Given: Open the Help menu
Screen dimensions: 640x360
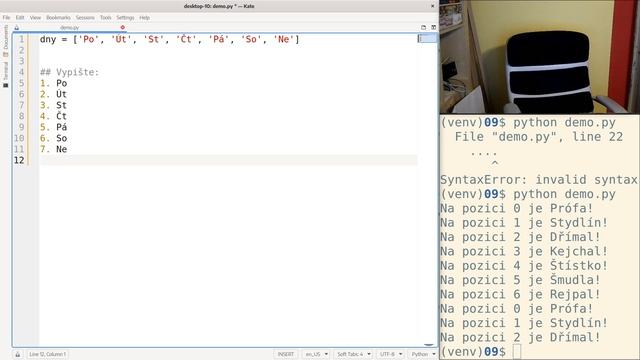Looking at the screenshot, I should (144, 18).
